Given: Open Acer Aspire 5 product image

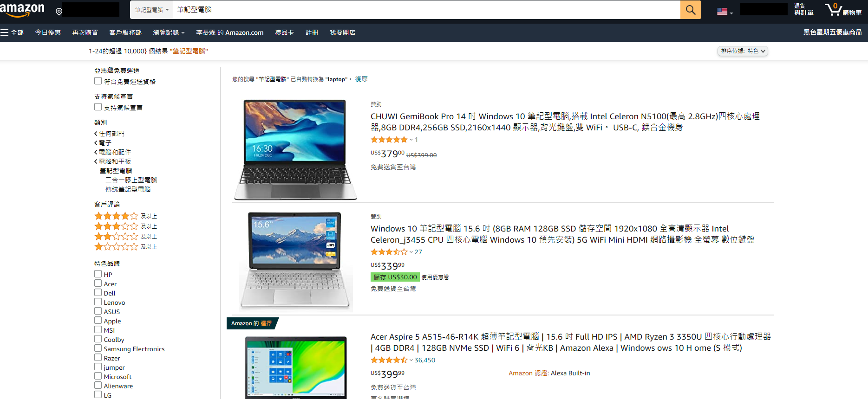Looking at the screenshot, I should click(x=296, y=367).
